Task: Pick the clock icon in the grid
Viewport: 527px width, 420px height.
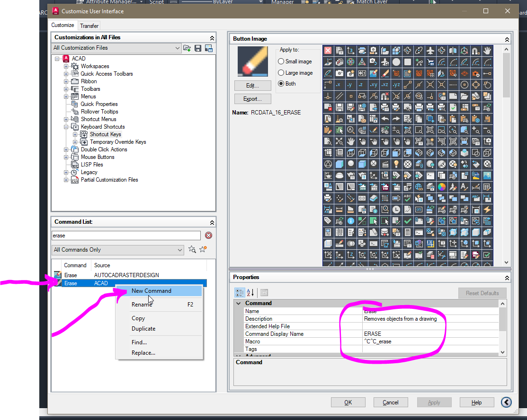Action: pyautogui.click(x=396, y=210)
